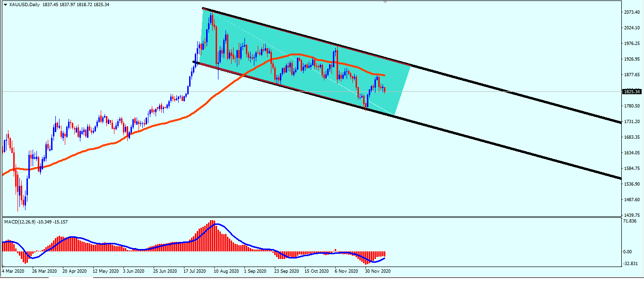
Task: Click the 12 May 2020 date label
Action: [106, 271]
